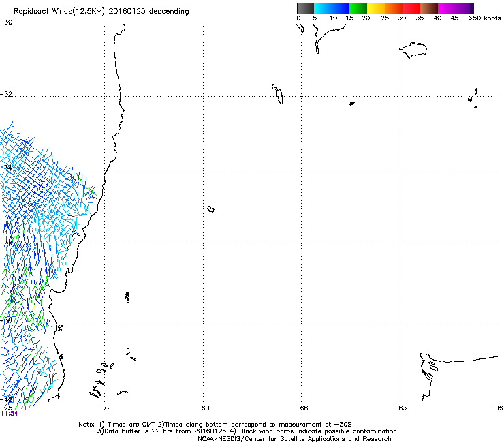The image size is (504, 443).
Task: Click the '-30' latitude label
Action: click(x=6, y=22)
